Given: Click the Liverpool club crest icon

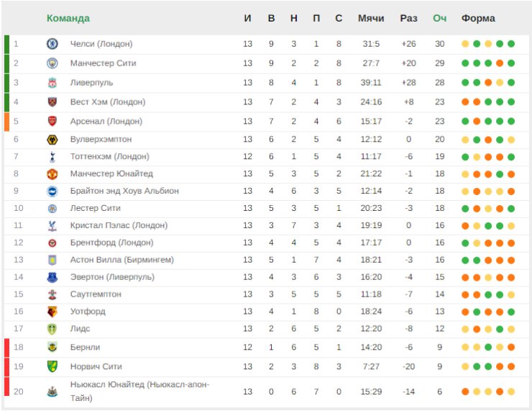Looking at the screenshot, I should pyautogui.click(x=52, y=83).
